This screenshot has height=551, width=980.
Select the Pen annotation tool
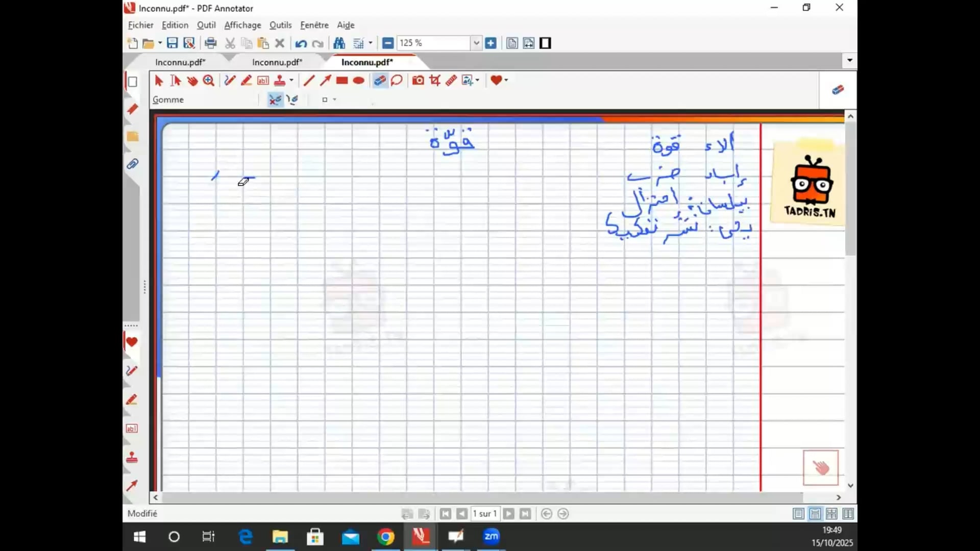pos(230,80)
